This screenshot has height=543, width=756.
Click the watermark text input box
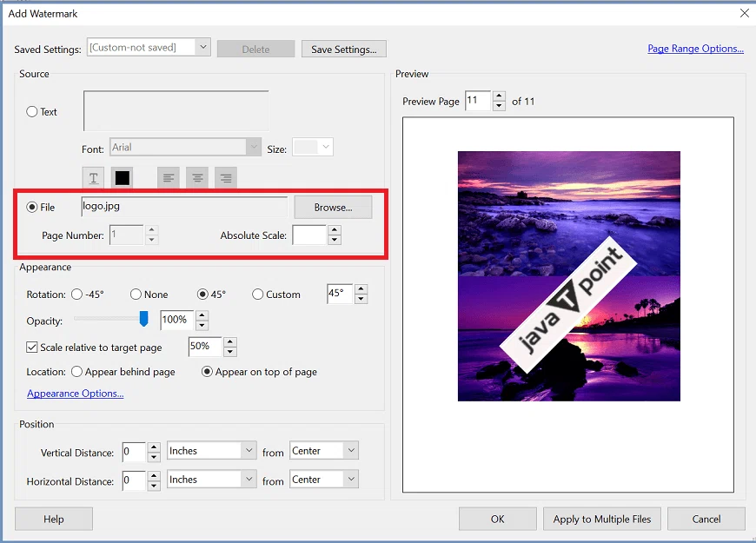click(x=176, y=110)
